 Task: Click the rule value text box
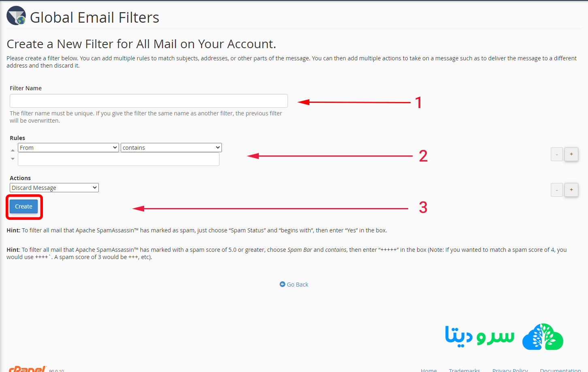(x=118, y=159)
